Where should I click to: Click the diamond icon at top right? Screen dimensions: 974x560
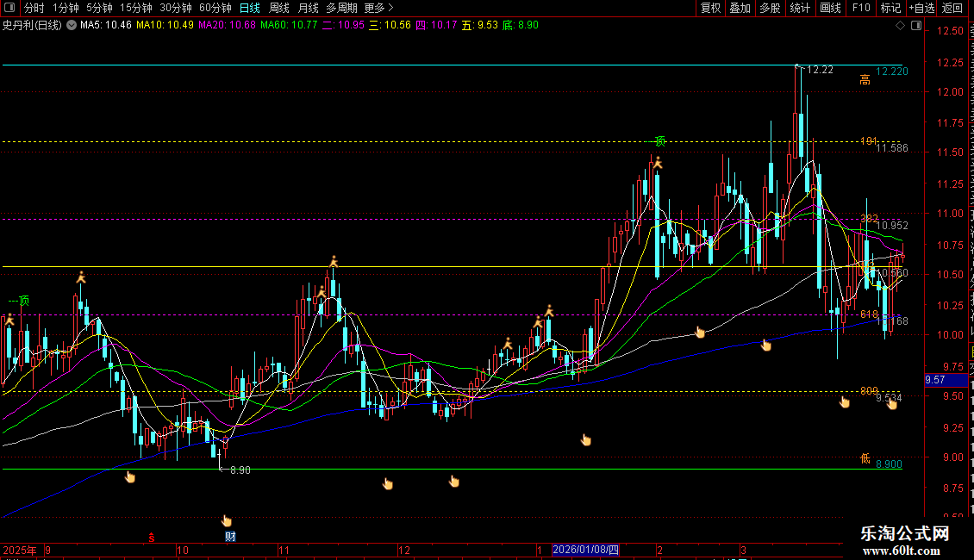(x=901, y=26)
